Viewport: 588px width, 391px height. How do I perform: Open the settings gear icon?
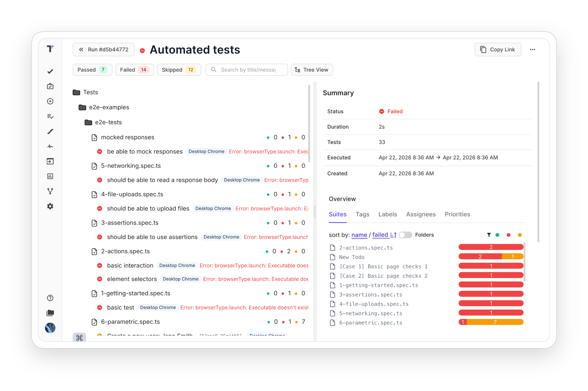click(50, 206)
